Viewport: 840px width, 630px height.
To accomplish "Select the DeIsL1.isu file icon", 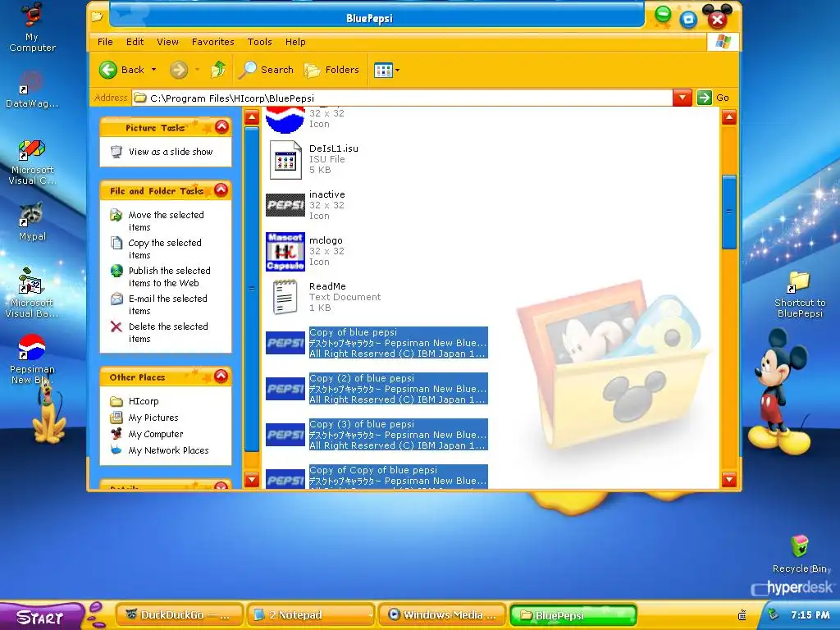I will click(x=285, y=160).
